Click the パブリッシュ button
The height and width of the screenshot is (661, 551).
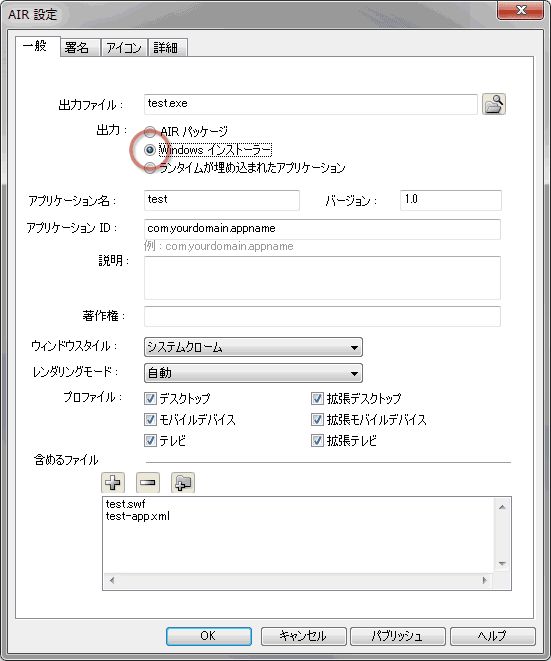[x=397, y=636]
